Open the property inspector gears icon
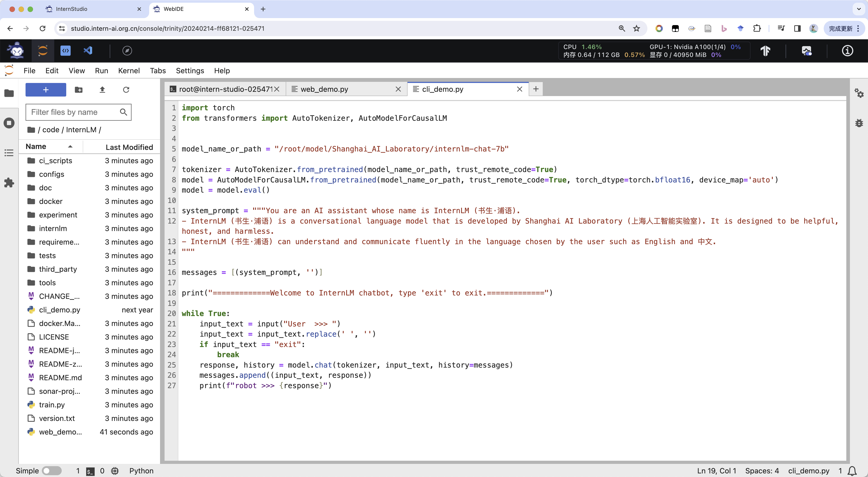Viewport: 868px width, 477px height. tap(859, 93)
